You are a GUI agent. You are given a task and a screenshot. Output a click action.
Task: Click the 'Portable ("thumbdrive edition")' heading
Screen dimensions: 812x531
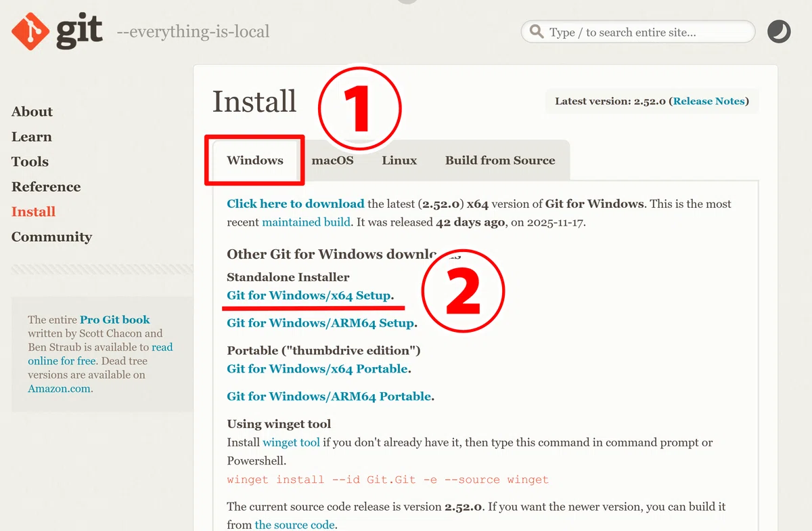(323, 350)
